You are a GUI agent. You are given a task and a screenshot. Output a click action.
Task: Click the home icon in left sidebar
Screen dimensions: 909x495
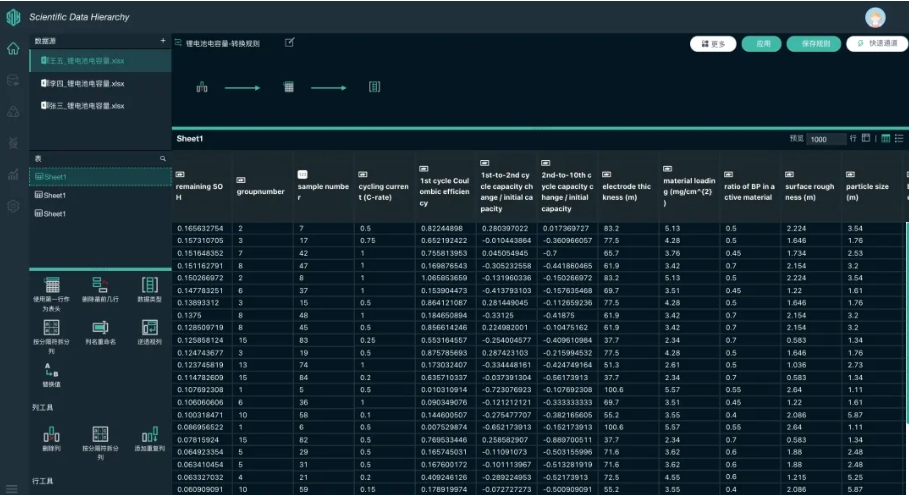[13, 49]
